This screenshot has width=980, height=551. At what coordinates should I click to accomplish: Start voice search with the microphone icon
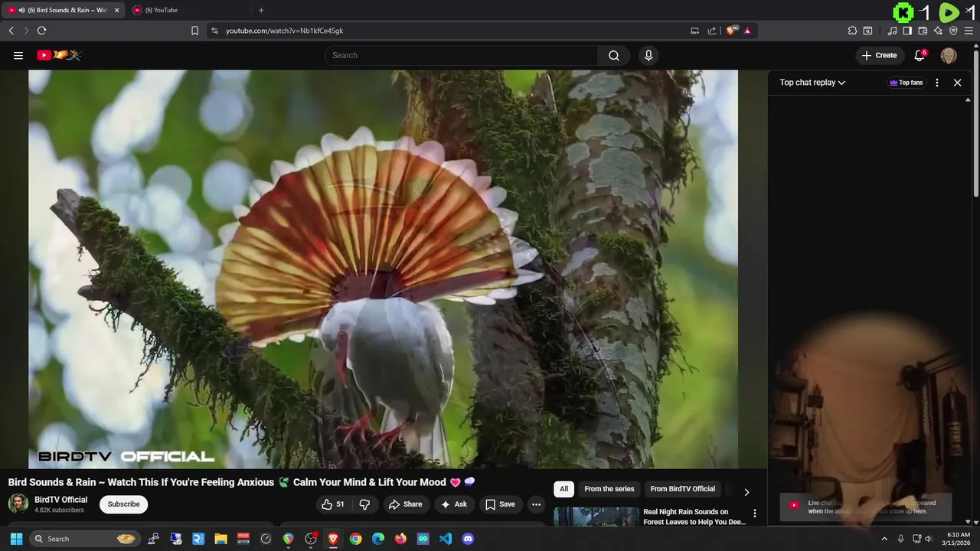click(648, 55)
